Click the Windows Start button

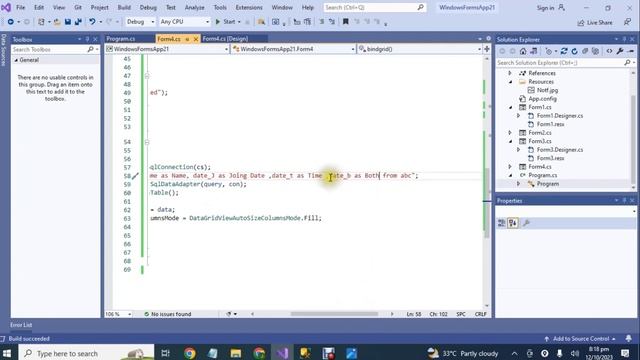tap(7, 353)
